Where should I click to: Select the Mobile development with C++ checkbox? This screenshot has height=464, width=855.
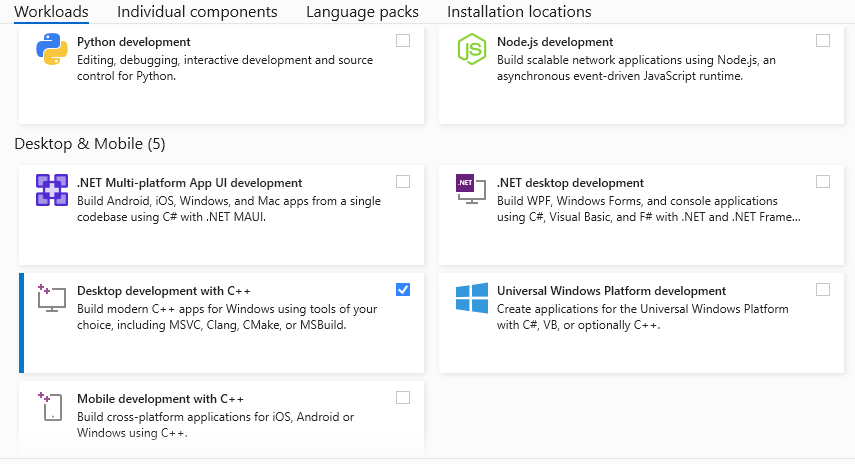coord(403,398)
